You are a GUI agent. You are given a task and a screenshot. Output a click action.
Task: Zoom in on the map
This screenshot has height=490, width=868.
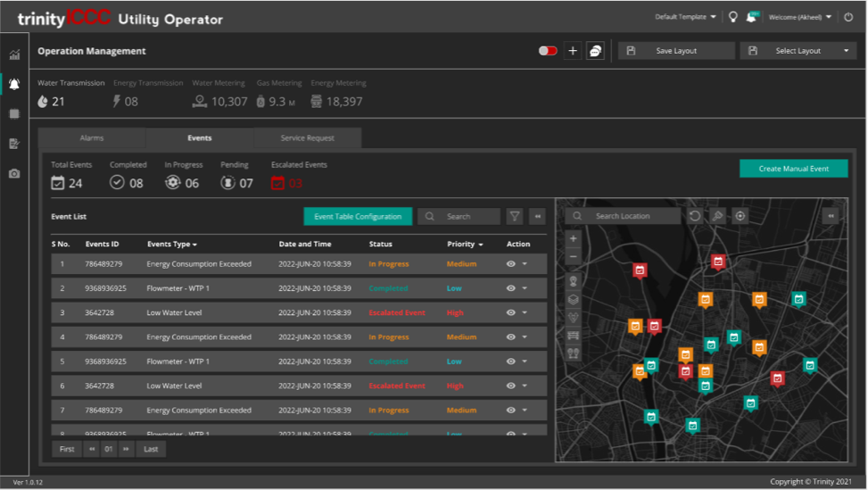point(574,238)
